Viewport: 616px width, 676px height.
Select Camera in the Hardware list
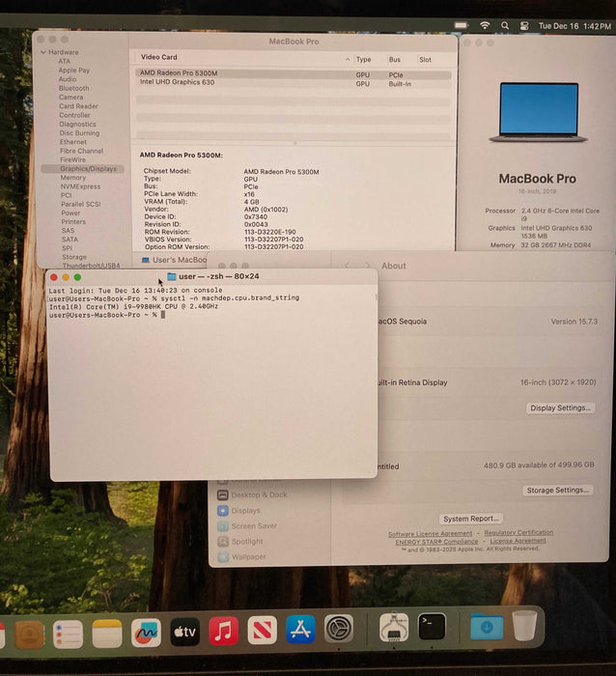[x=71, y=98]
